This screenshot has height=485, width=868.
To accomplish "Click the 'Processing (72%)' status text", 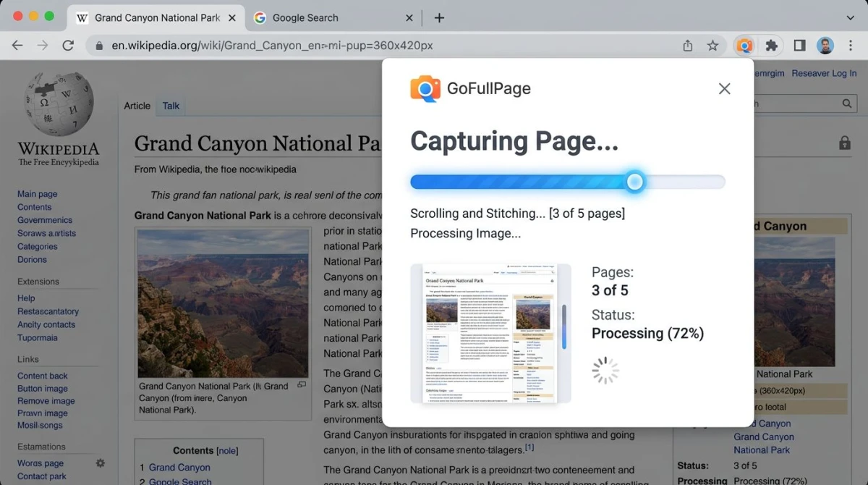I will pyautogui.click(x=647, y=333).
